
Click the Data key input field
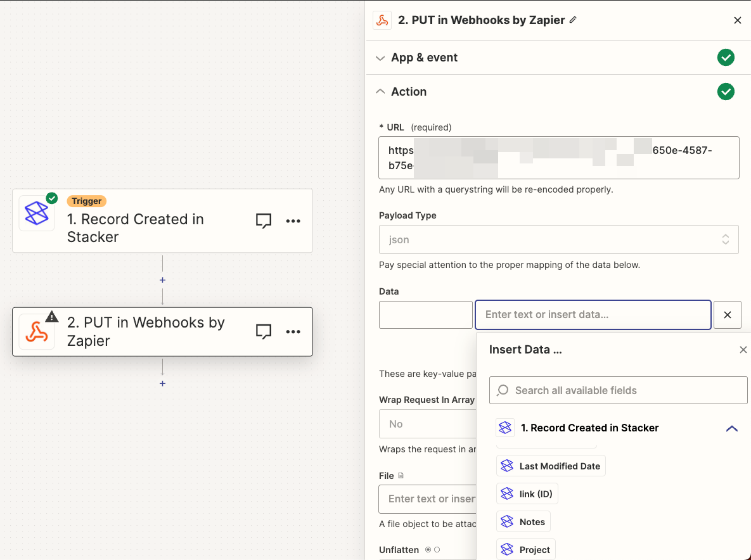(x=425, y=314)
